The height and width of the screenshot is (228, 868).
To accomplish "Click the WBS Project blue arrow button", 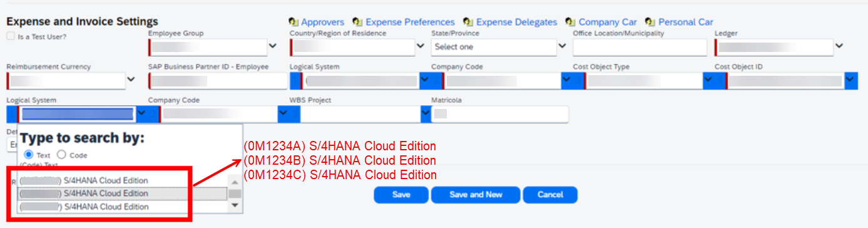I will (x=426, y=114).
